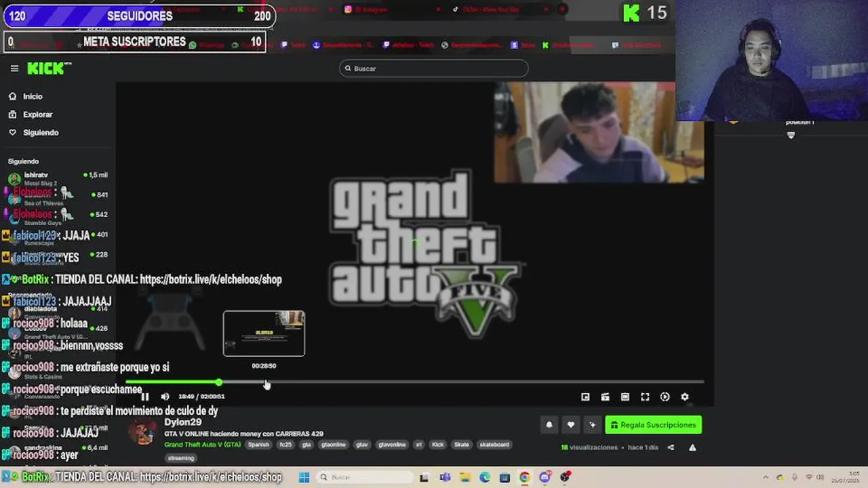Click the share icon below video
Screen dimensions: 868x488
pyautogui.click(x=671, y=447)
